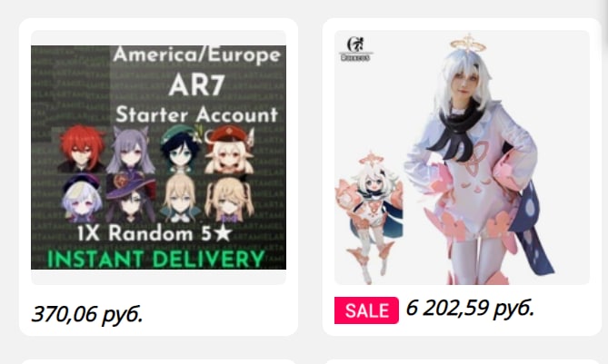
Task: Click the Starter Account caption text
Action: 197,115
